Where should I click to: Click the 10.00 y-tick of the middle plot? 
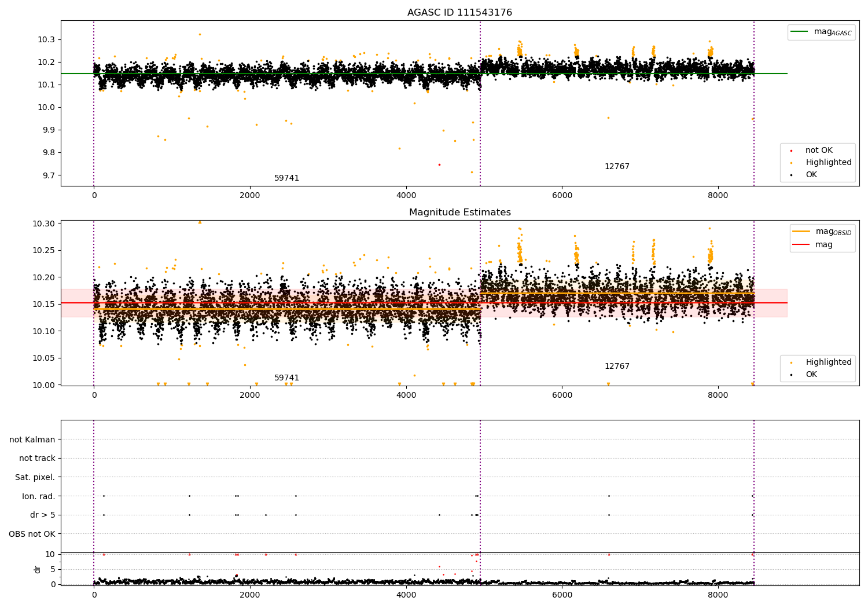point(45,385)
